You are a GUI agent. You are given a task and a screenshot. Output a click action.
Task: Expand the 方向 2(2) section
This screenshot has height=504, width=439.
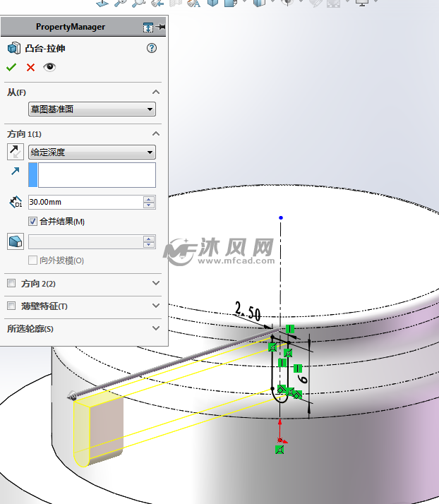156,283
